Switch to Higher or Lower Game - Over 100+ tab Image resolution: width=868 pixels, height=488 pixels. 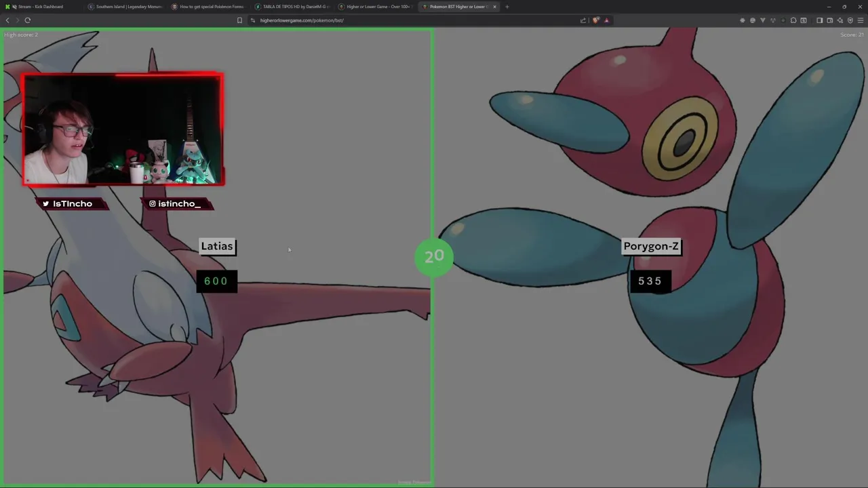point(376,7)
